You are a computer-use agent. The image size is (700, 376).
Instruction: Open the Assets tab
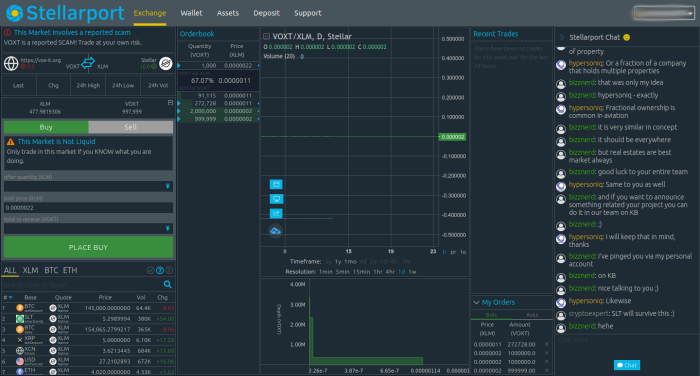point(228,13)
